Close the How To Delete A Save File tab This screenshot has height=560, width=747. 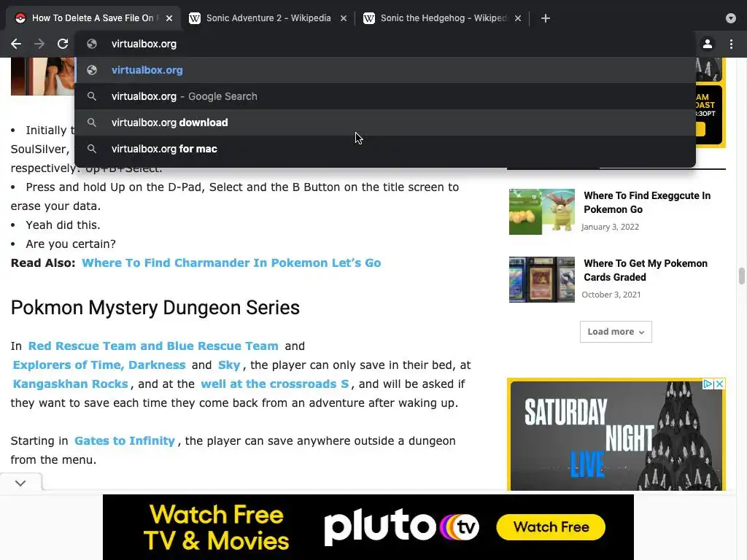coord(169,18)
